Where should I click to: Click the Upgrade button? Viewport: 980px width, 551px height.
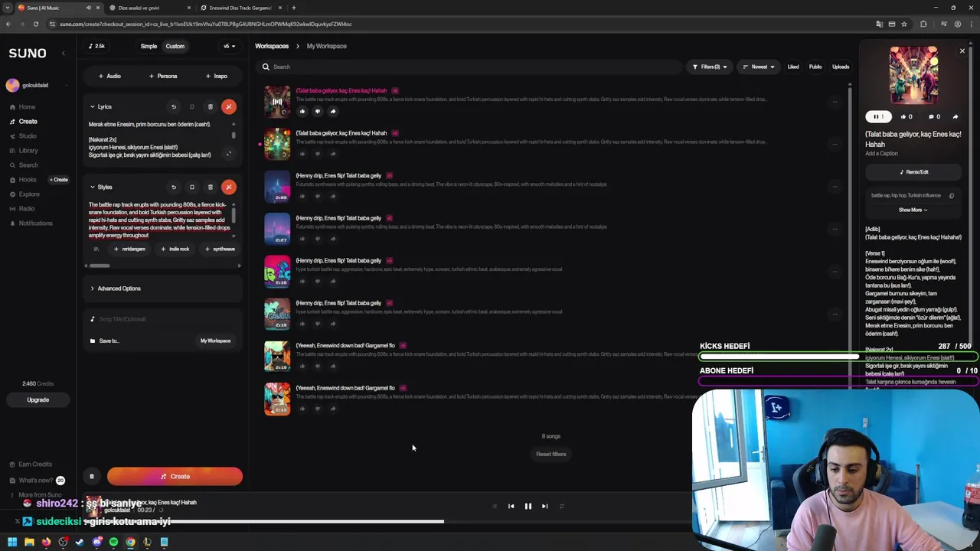[x=38, y=400]
